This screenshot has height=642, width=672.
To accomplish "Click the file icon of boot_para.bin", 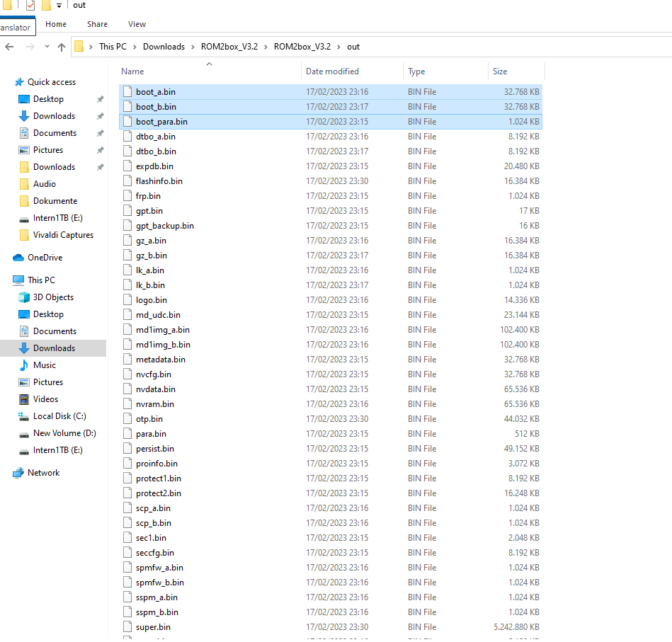I will coord(127,121).
